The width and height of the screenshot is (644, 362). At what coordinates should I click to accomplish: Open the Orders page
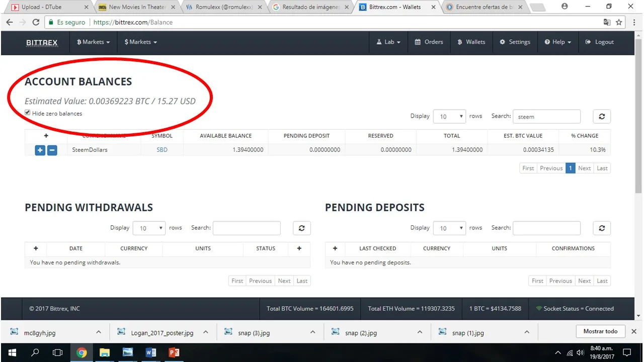[x=429, y=42]
